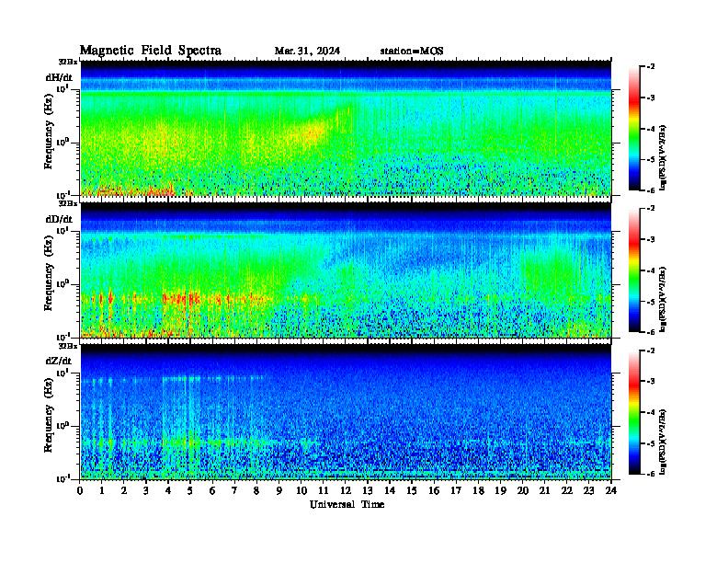Click hour 17 on the time axis
Image resolution: width=728 pixels, height=563 pixels.
click(x=456, y=491)
